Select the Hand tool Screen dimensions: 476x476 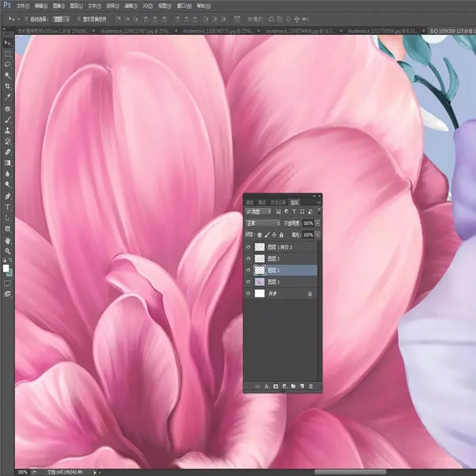[8, 241]
